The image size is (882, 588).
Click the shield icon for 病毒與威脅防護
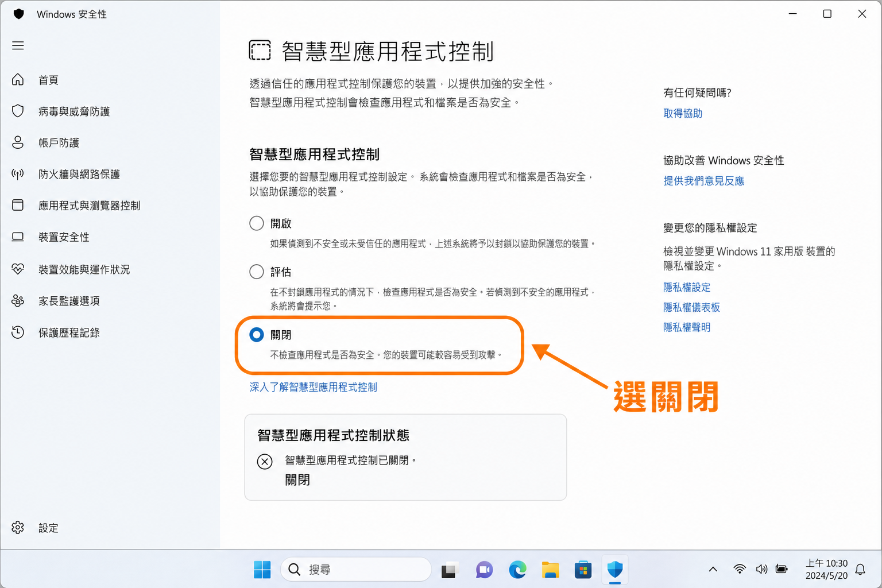tap(18, 111)
